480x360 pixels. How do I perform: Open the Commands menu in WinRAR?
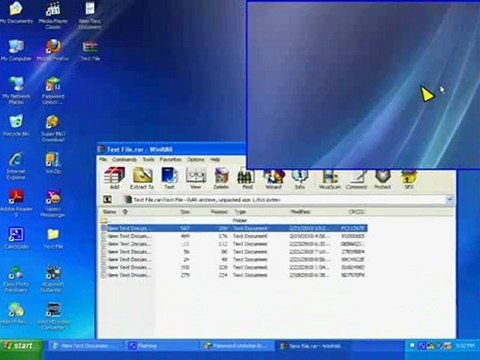(x=124, y=159)
